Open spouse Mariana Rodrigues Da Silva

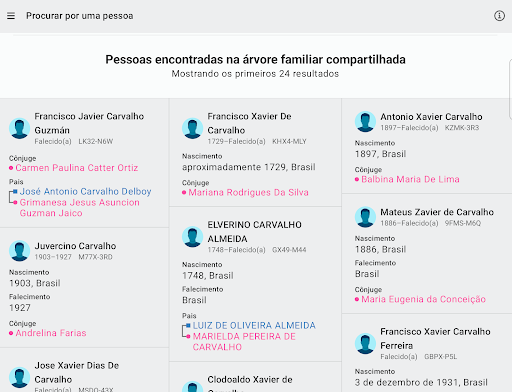click(248, 192)
